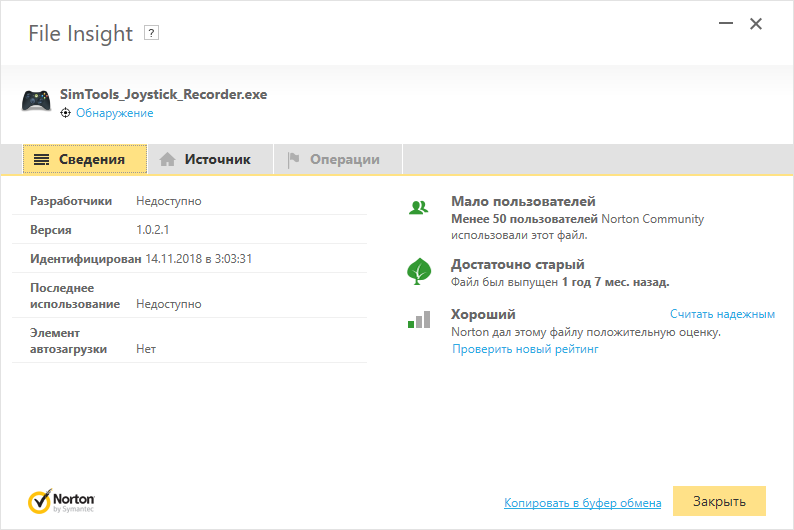Click the rating bars icon
The image size is (794, 530).
tap(418, 320)
